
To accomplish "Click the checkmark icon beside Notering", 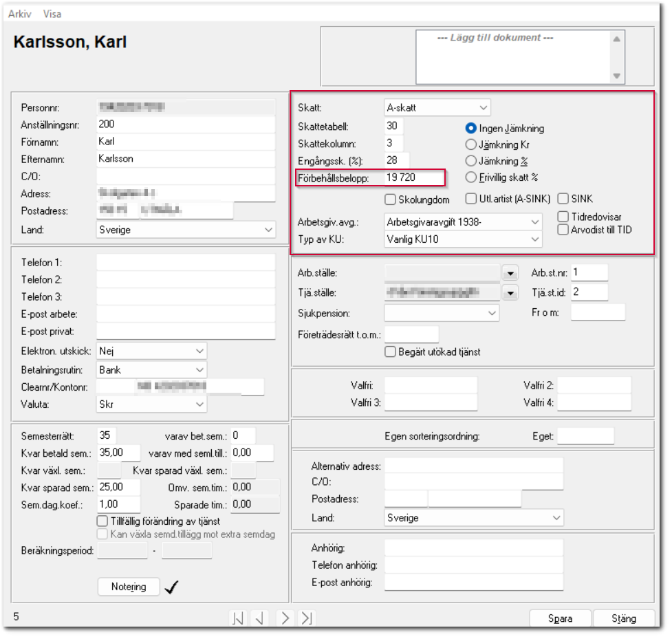I will click(x=172, y=587).
